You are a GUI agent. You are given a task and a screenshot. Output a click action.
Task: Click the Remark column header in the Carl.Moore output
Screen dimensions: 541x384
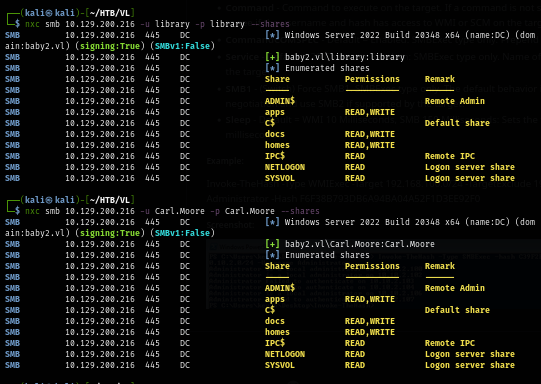coord(440,266)
